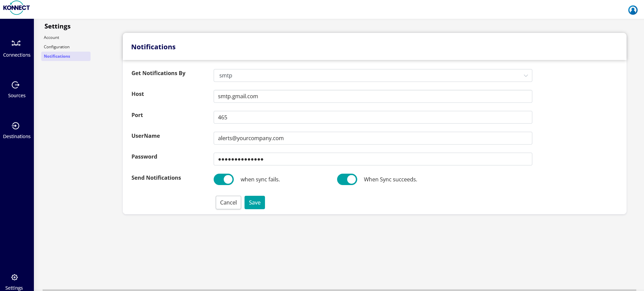Open the Destinations icon in sidebar
The image size is (644, 291).
point(15,126)
